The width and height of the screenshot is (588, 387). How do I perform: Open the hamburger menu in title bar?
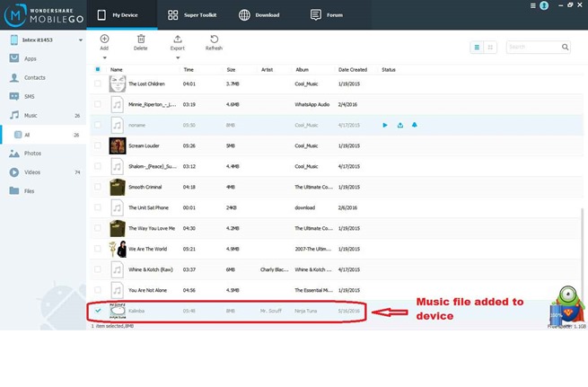point(532,5)
